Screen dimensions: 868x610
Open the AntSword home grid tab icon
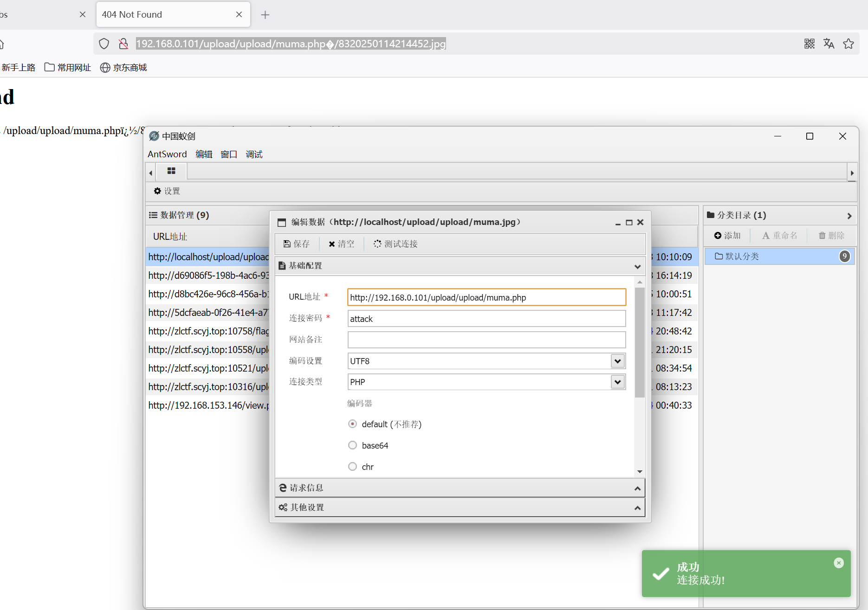(x=171, y=171)
